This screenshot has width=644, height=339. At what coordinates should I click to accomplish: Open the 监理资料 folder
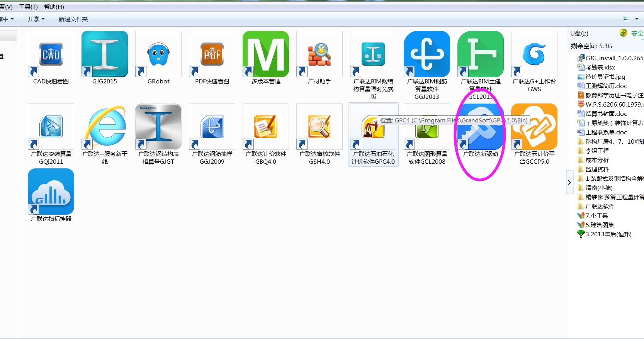[593, 169]
